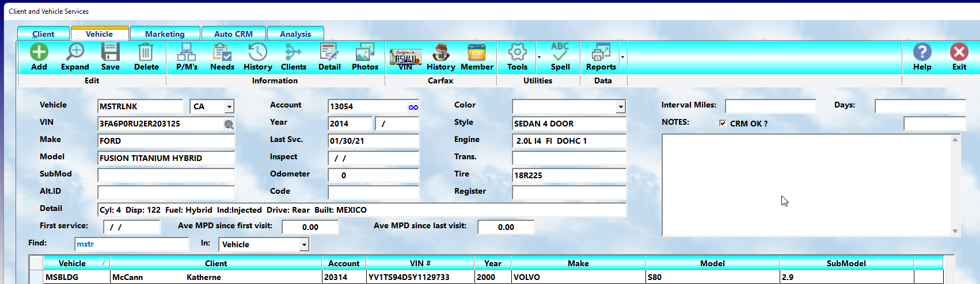Click the Account link infinity icon
Viewport: 980px width, 284px height.
click(413, 107)
